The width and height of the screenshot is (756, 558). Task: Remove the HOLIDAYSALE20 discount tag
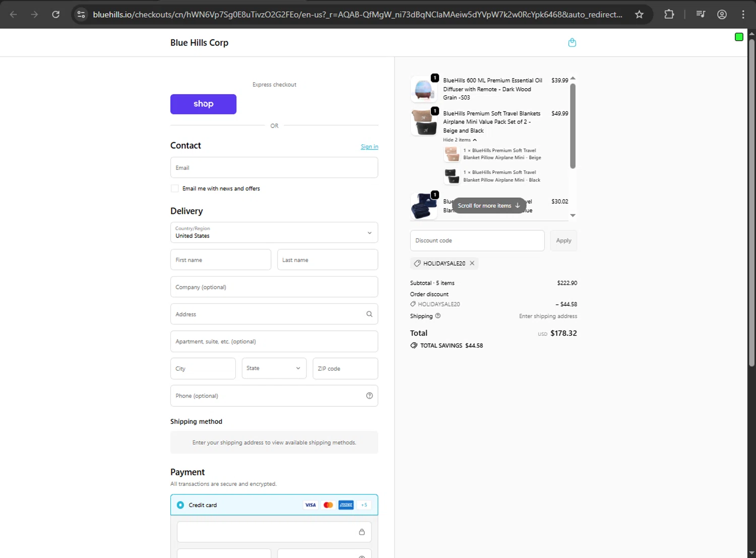coord(472,263)
